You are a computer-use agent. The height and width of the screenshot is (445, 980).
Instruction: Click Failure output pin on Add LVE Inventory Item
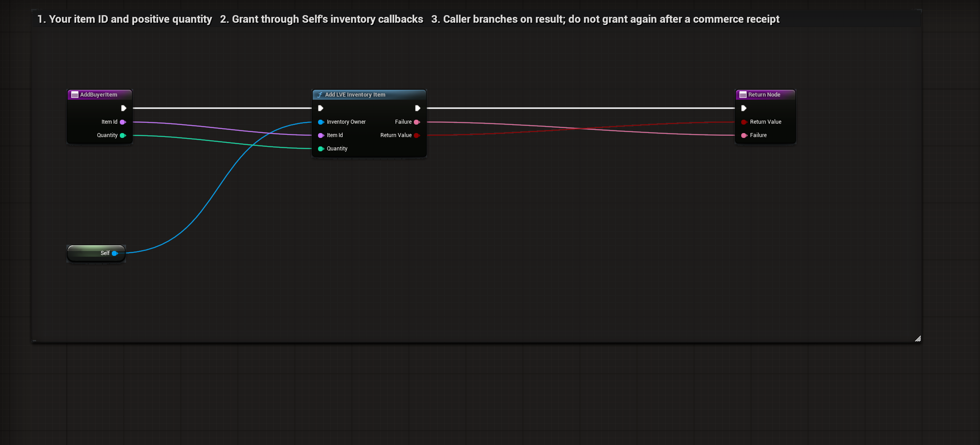pyautogui.click(x=417, y=122)
